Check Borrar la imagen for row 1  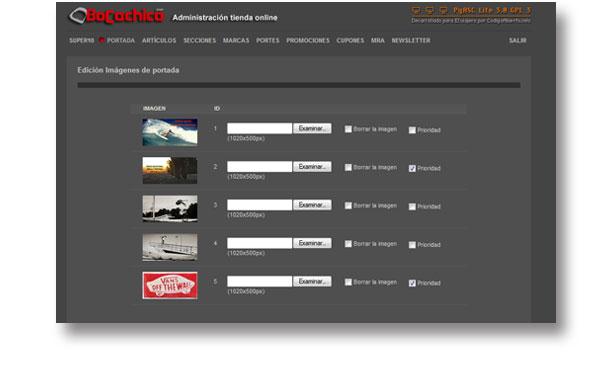348,129
